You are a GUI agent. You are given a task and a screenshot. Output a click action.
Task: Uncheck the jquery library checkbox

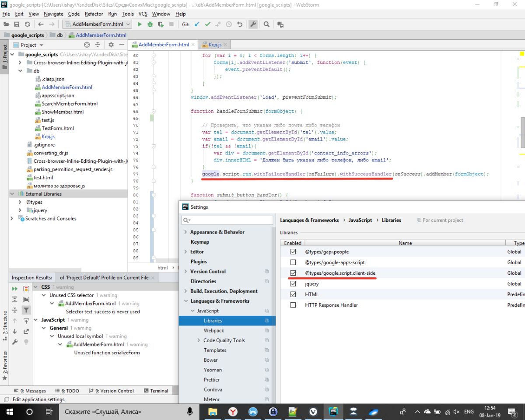click(293, 284)
